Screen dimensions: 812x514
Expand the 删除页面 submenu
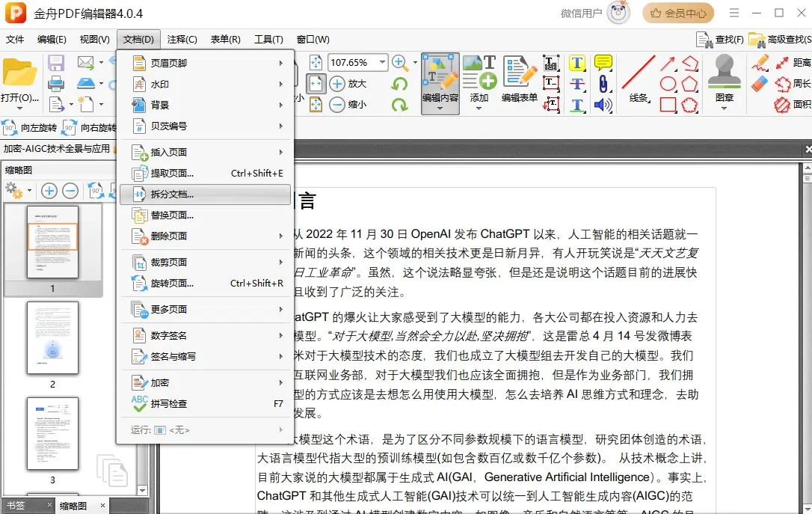click(206, 236)
